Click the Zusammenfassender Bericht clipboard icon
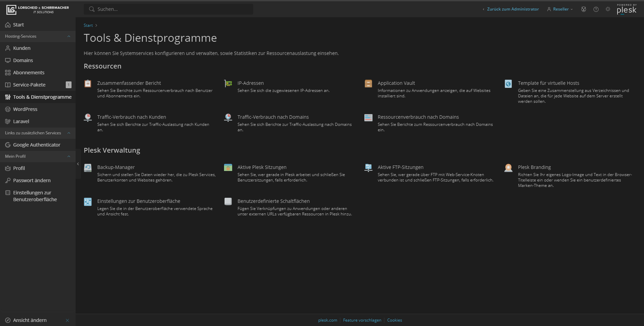The width and height of the screenshot is (644, 326). point(88,83)
